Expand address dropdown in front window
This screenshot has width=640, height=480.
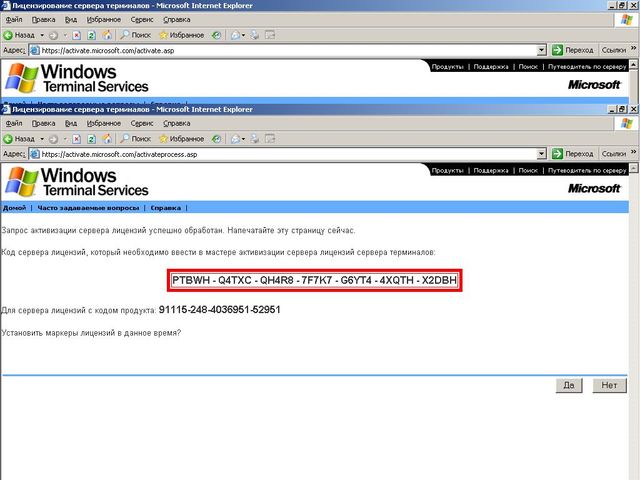point(542,154)
